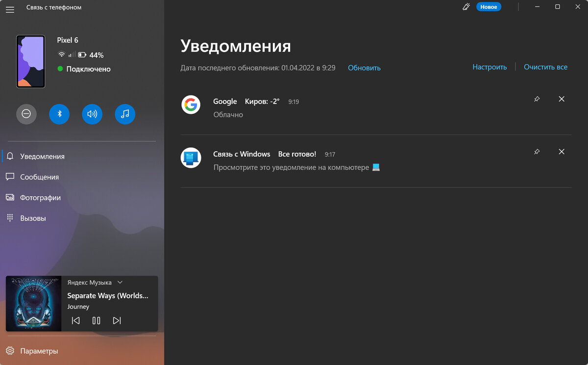
Task: Open the hamburger navigation menu
Action: (10, 9)
